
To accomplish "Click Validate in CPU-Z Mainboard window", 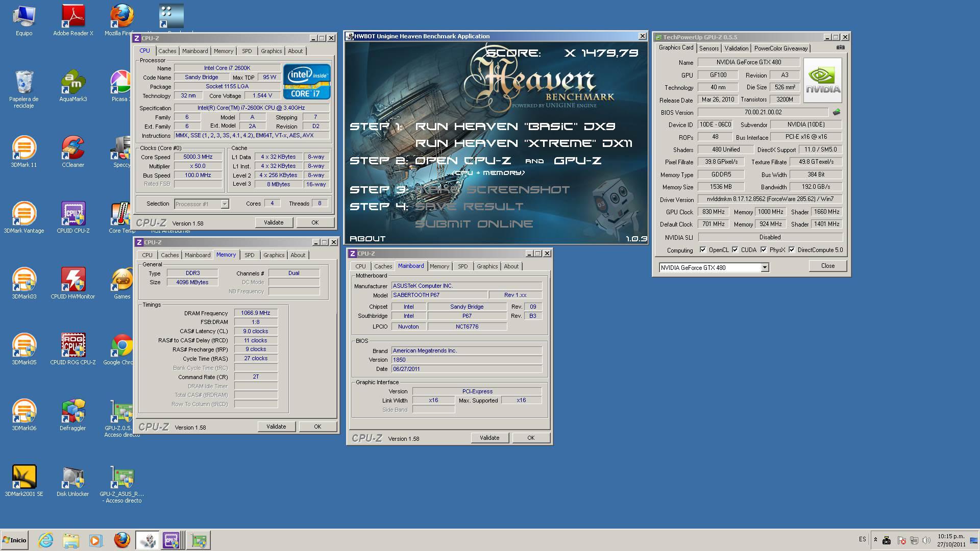I will [489, 438].
